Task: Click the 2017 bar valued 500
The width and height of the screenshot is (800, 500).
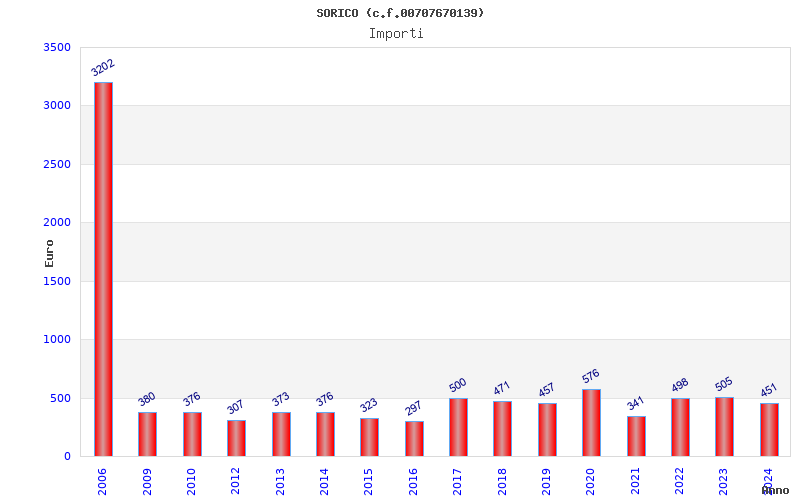Action: 458,427
